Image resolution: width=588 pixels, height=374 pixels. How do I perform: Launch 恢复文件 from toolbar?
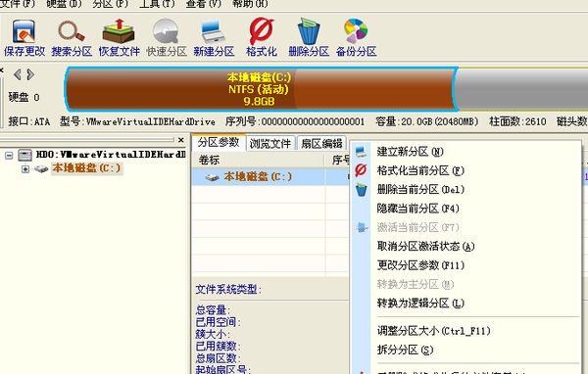[119, 38]
